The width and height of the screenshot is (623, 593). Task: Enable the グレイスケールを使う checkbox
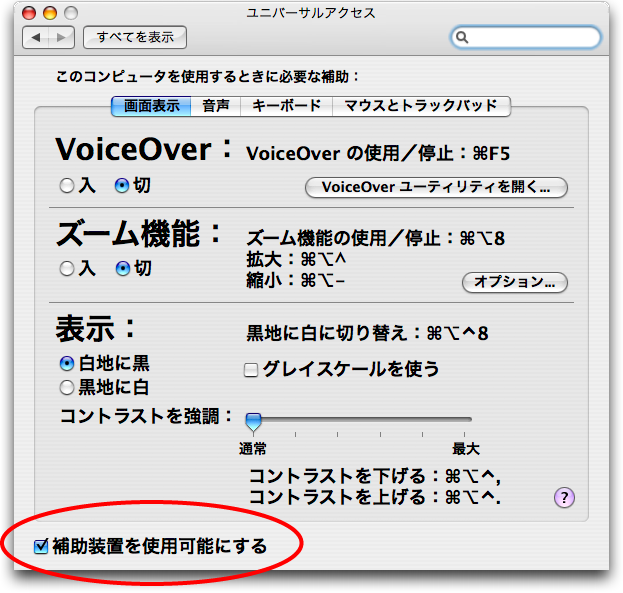click(252, 369)
